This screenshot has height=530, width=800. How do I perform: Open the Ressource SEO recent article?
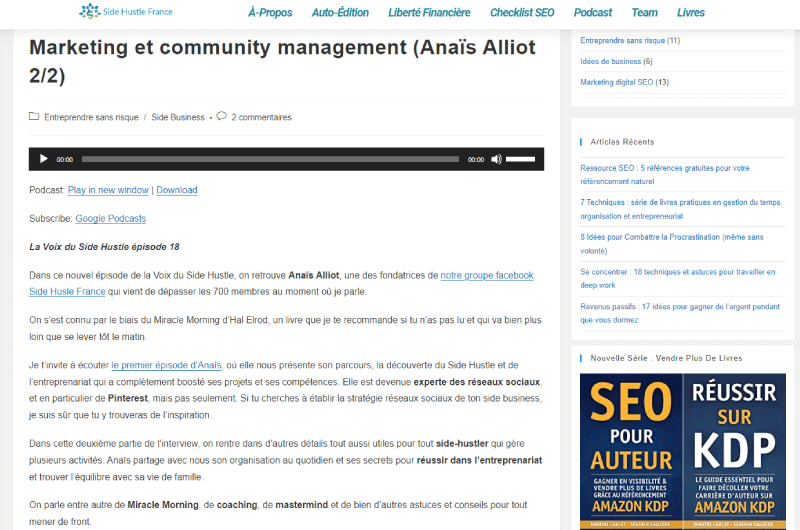[x=665, y=174]
